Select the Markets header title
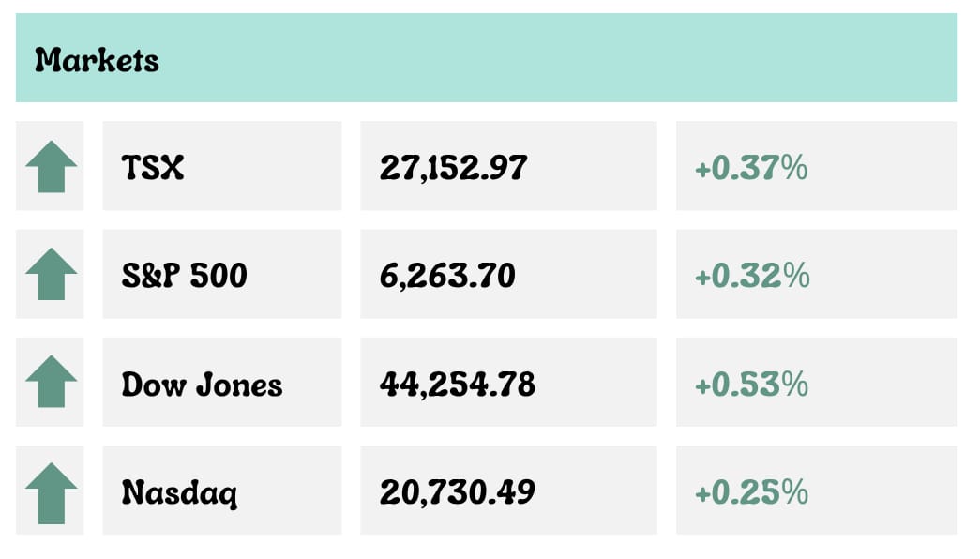The width and height of the screenshot is (980, 559). (x=97, y=60)
